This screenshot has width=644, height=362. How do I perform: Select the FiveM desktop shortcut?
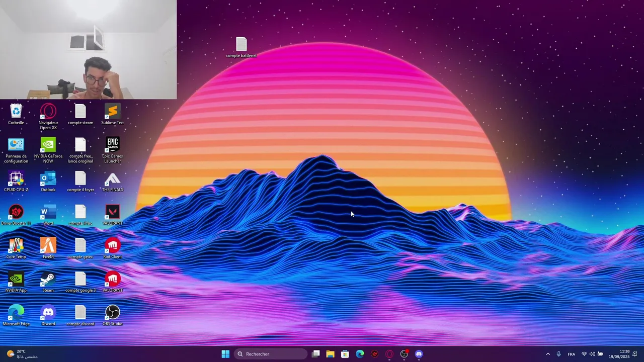point(48,249)
